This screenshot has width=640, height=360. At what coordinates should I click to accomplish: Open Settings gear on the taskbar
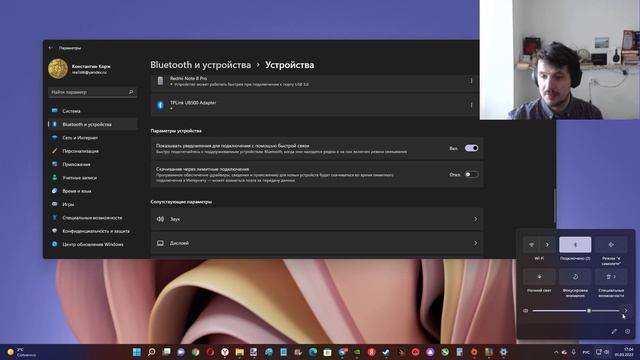tap(504, 352)
